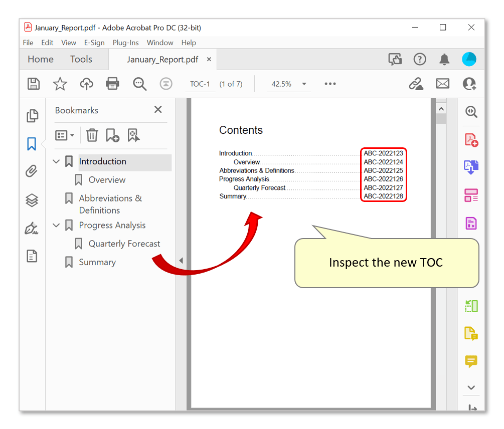
Task: Delete the selected bookmark
Action: click(92, 135)
